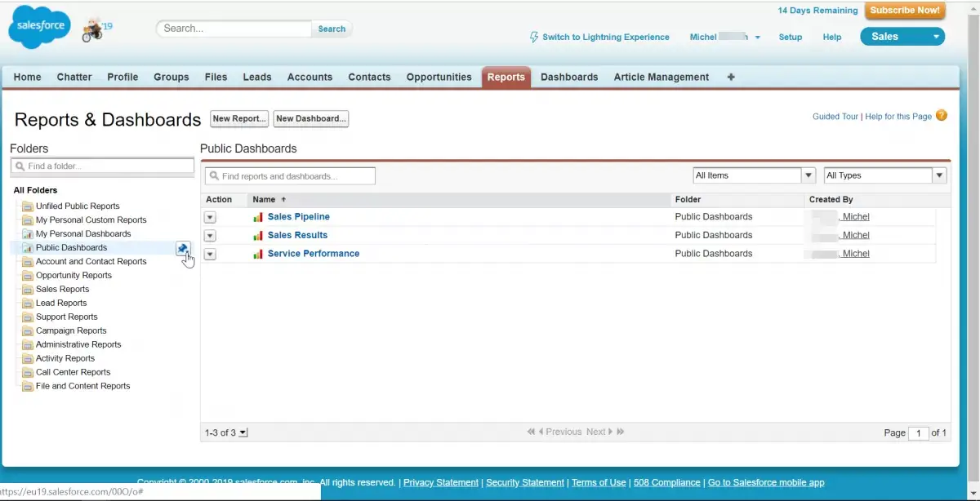Click Switch to Lightning Experience link
Screen dimensions: 980x501
click(x=606, y=37)
